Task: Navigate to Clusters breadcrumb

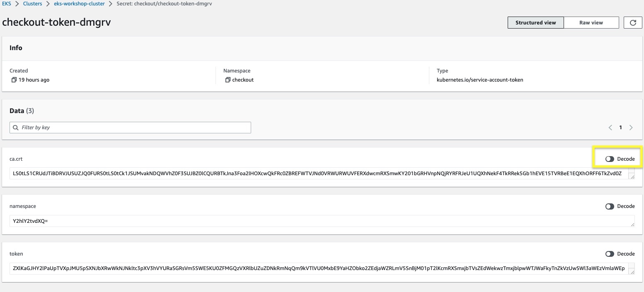Action: point(32,4)
